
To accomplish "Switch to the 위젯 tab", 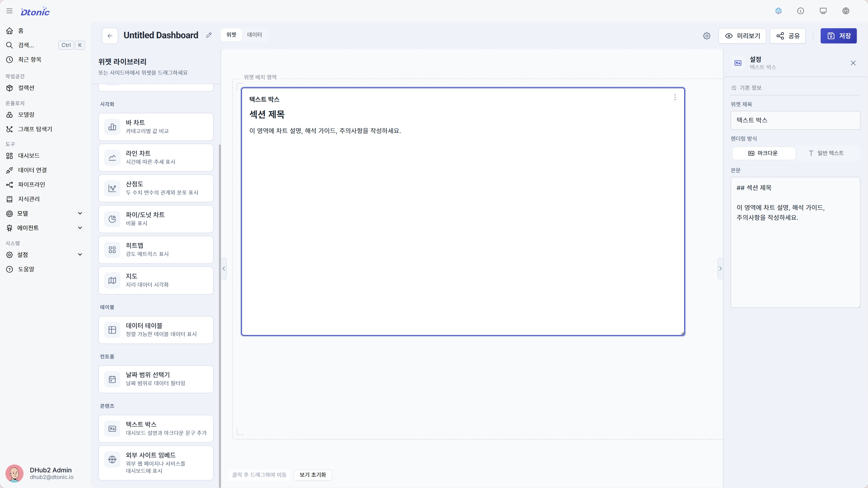I will click(x=231, y=35).
